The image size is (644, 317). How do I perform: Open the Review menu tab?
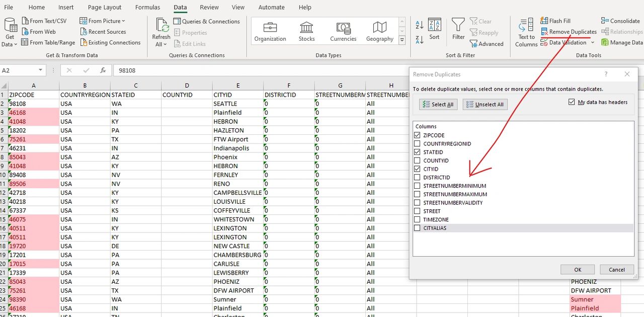point(209,7)
